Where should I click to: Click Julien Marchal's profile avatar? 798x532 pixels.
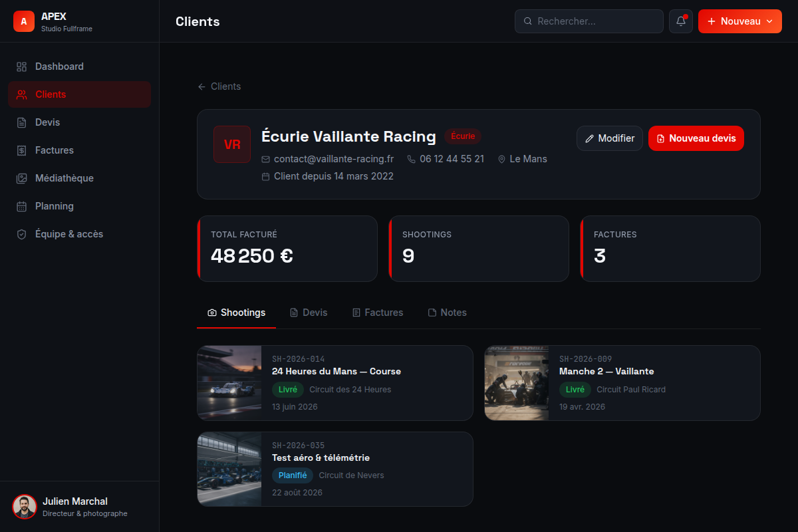(25, 507)
